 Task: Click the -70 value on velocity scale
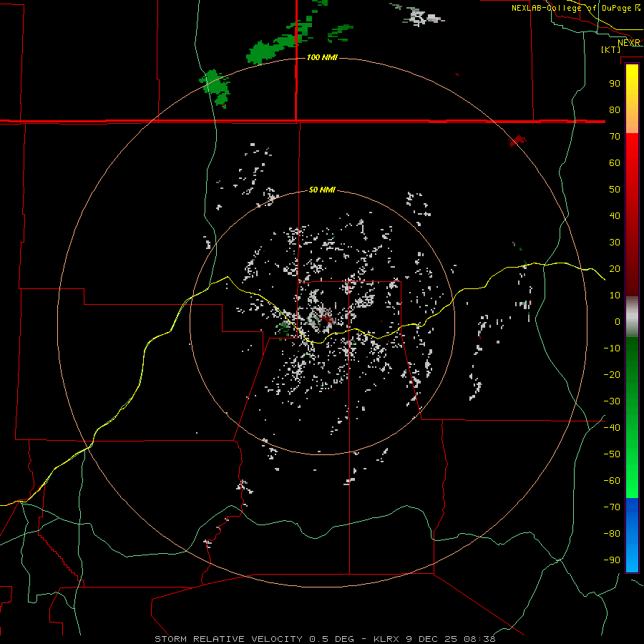pos(612,507)
